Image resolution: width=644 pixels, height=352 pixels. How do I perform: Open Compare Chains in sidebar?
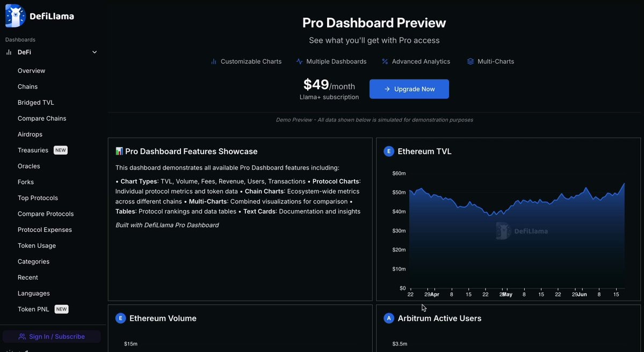coord(42,119)
